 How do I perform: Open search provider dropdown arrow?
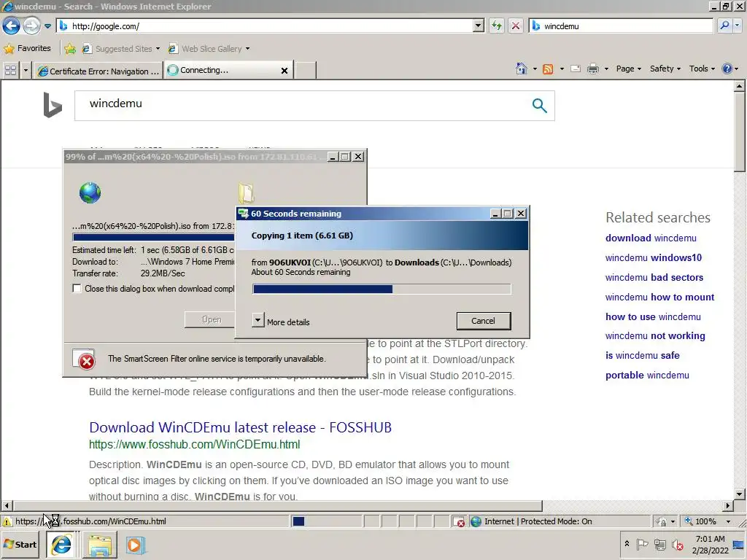[x=738, y=26]
